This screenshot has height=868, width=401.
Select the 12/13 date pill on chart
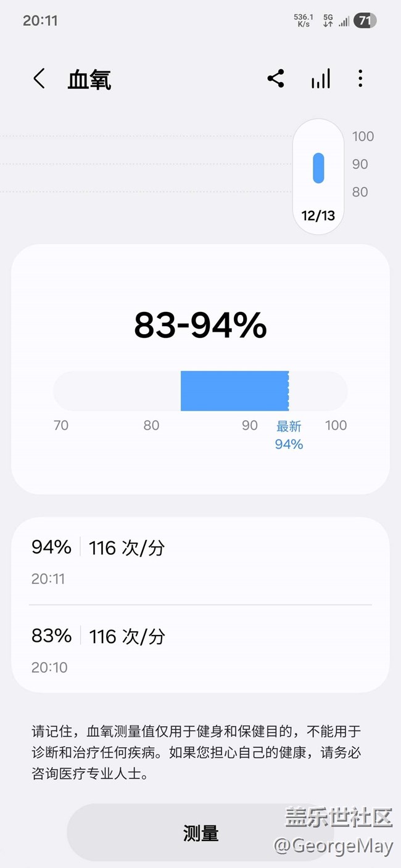[x=318, y=215]
